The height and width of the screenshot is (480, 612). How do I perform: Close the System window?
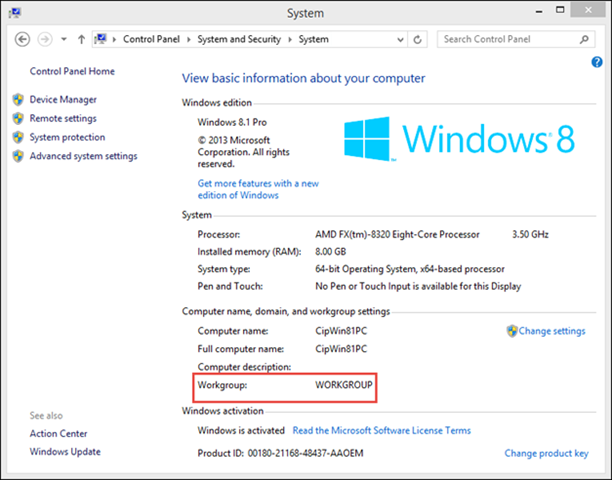pyautogui.click(x=588, y=10)
